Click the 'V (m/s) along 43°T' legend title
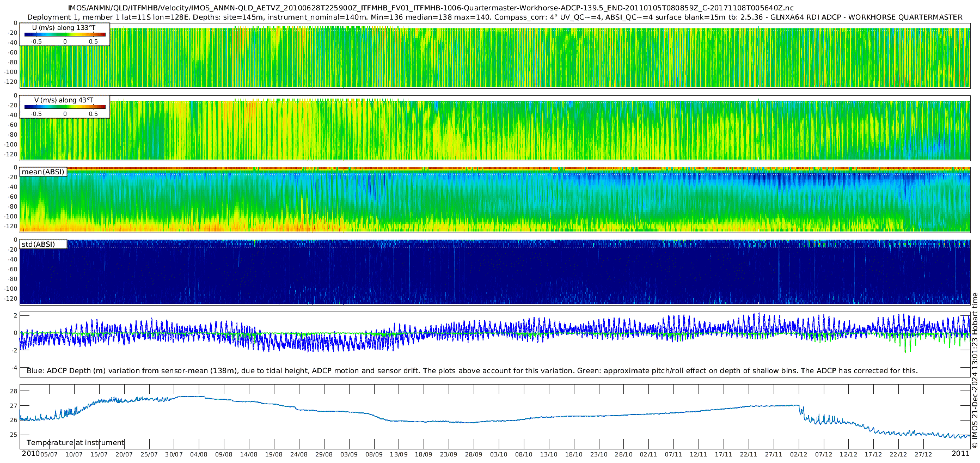Viewport: 980px width, 463px height. pyautogui.click(x=64, y=100)
